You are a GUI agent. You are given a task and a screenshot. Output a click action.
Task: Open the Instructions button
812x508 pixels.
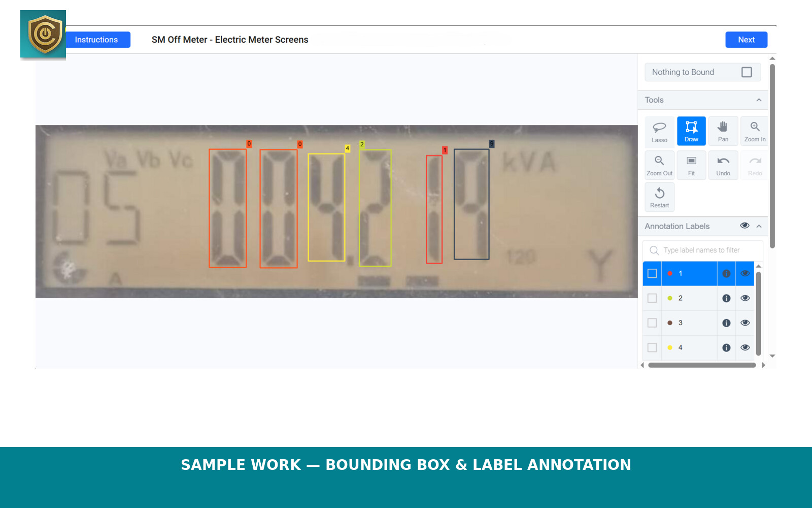tap(96, 40)
